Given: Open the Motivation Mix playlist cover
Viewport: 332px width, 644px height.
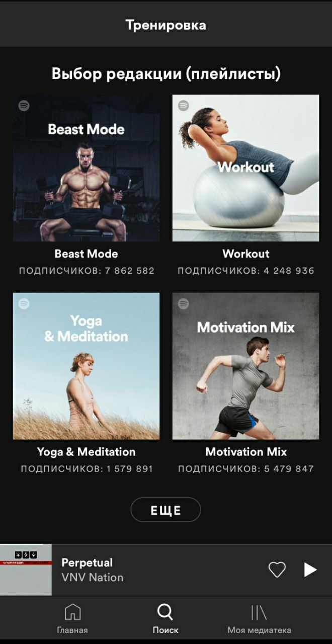Looking at the screenshot, I should tap(246, 366).
